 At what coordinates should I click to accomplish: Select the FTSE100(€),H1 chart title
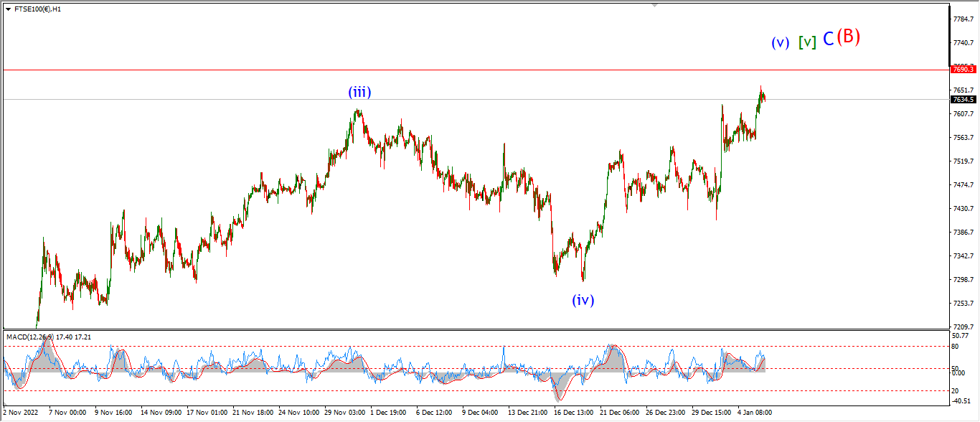coord(37,9)
